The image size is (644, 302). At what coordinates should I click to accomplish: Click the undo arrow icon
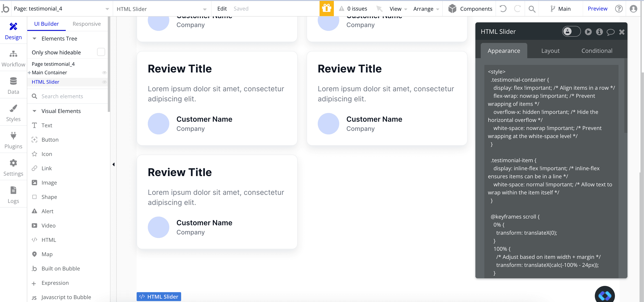(x=503, y=9)
